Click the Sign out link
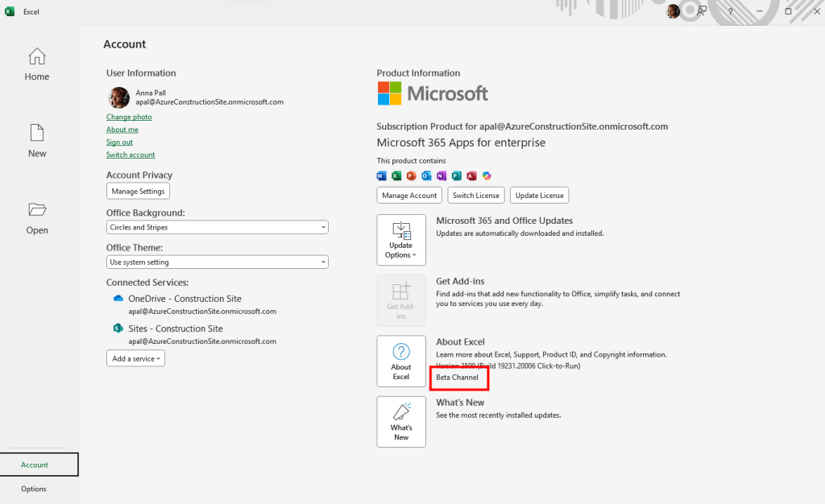 tap(119, 142)
